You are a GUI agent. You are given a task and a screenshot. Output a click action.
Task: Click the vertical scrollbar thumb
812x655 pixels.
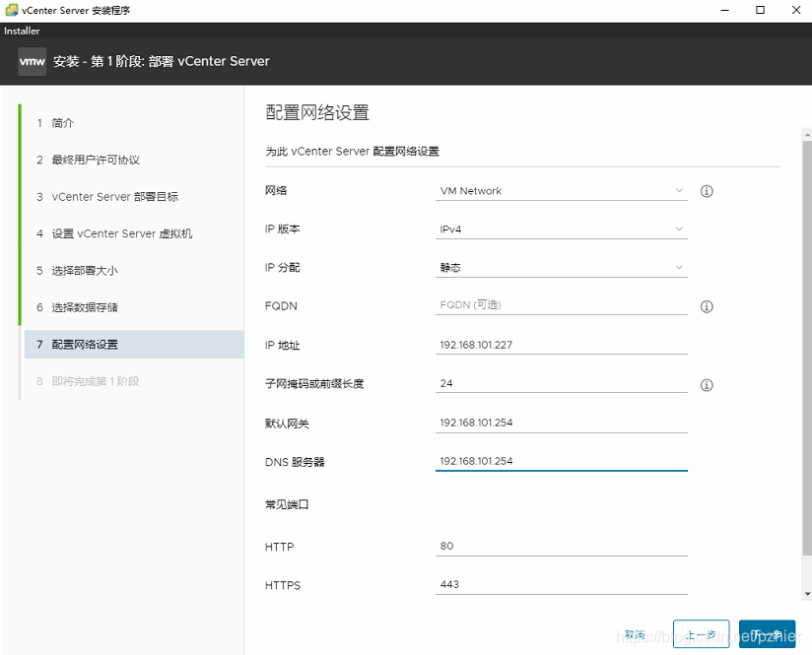point(807,348)
